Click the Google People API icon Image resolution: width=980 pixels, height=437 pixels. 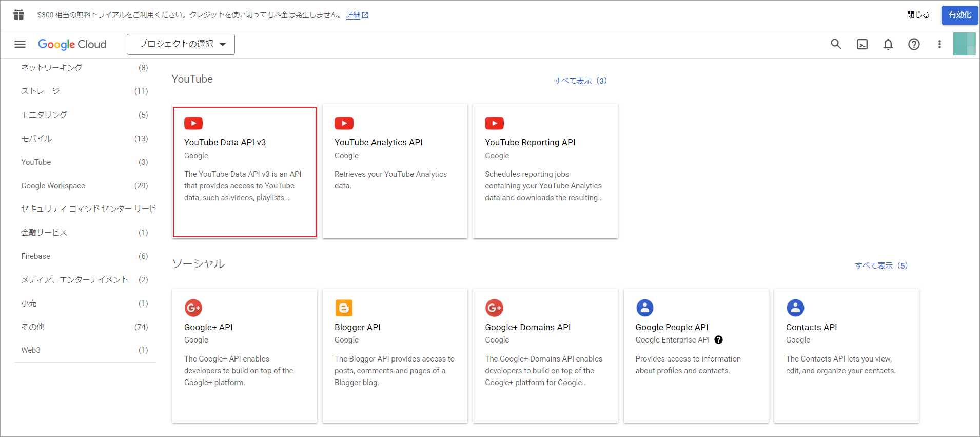(x=644, y=308)
